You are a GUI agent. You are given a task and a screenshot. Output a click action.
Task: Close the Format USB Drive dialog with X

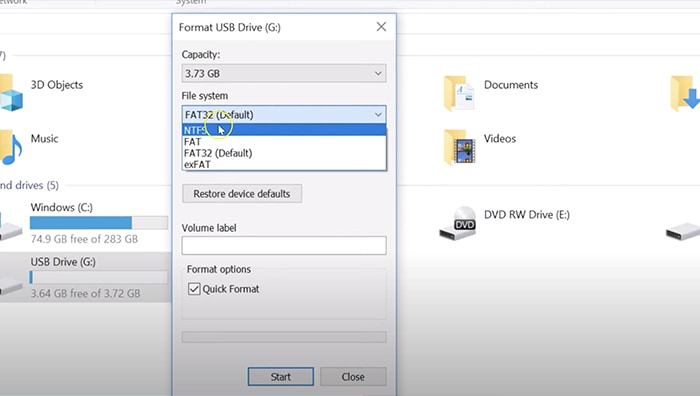(381, 27)
